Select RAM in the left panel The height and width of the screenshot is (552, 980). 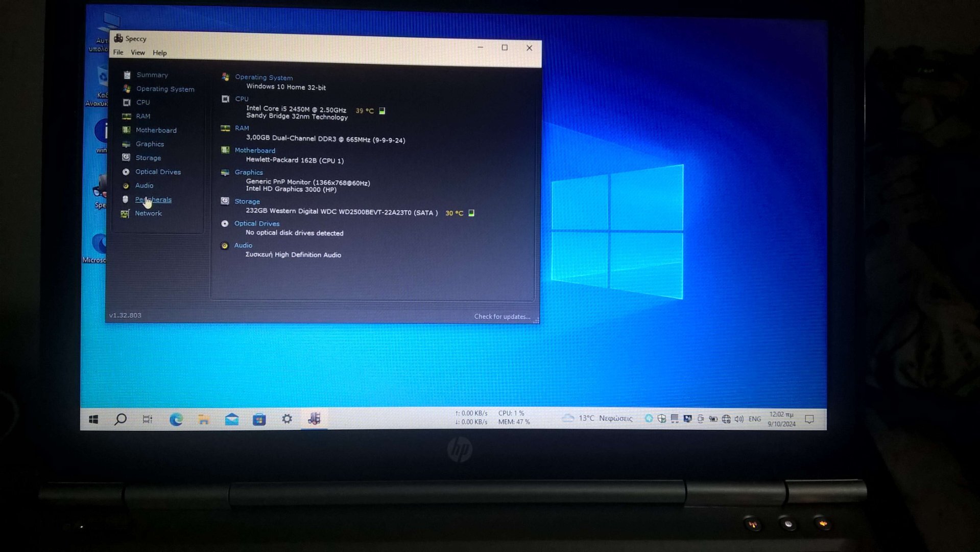pos(143,116)
